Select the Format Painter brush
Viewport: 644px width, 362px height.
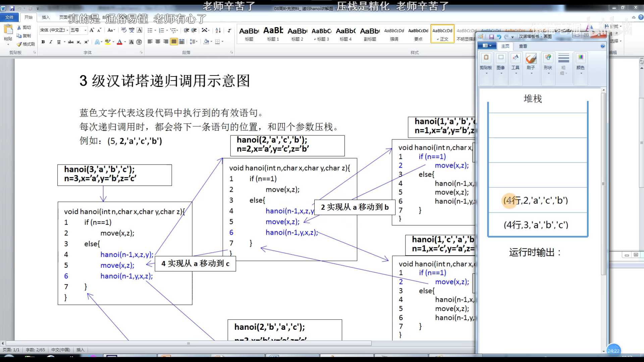click(26, 44)
